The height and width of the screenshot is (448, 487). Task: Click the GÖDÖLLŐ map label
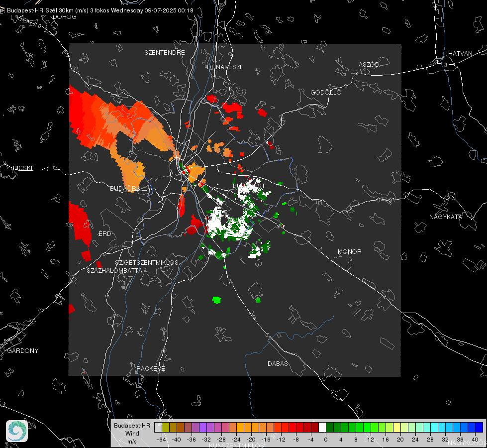(326, 92)
